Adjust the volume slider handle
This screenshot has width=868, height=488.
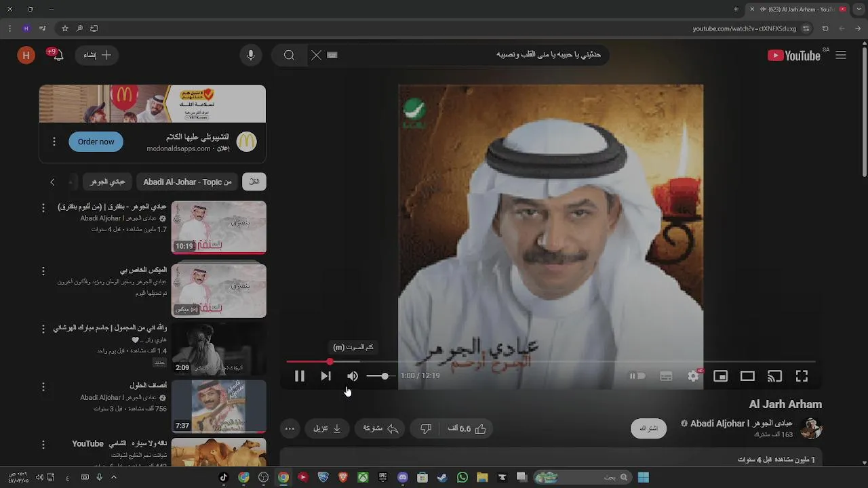(384, 376)
